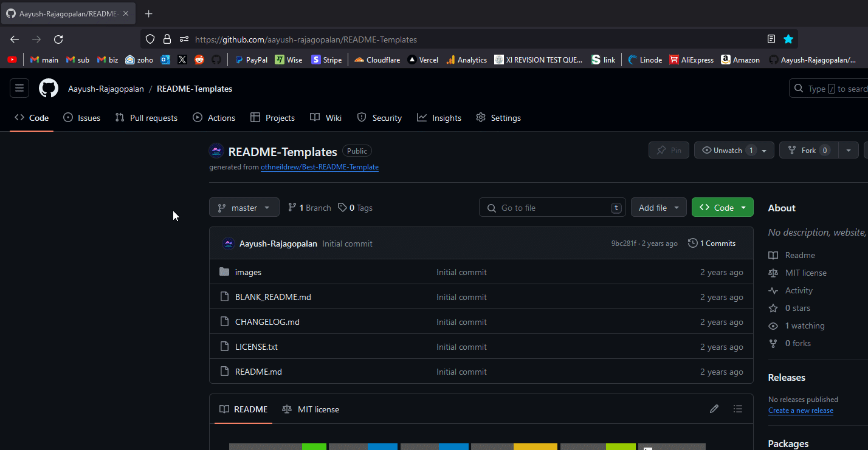Open the Gmail 'biz' bookmark
868x450 pixels.
[x=107, y=60]
